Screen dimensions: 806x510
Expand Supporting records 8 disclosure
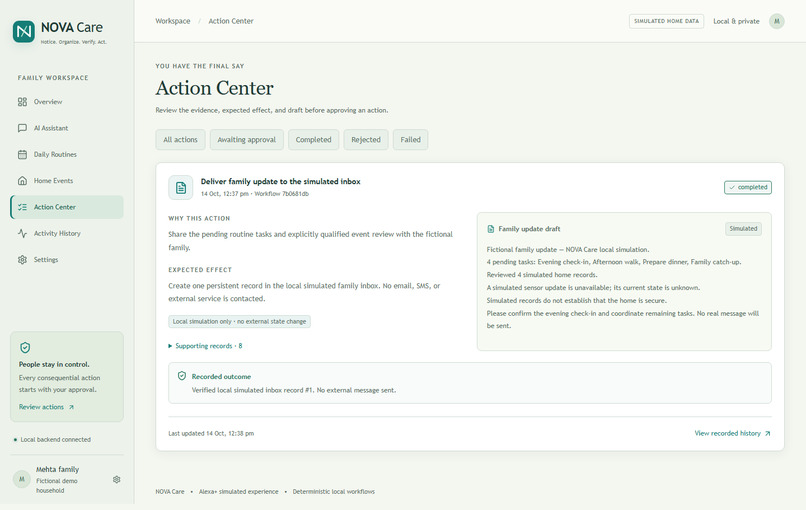pos(205,346)
